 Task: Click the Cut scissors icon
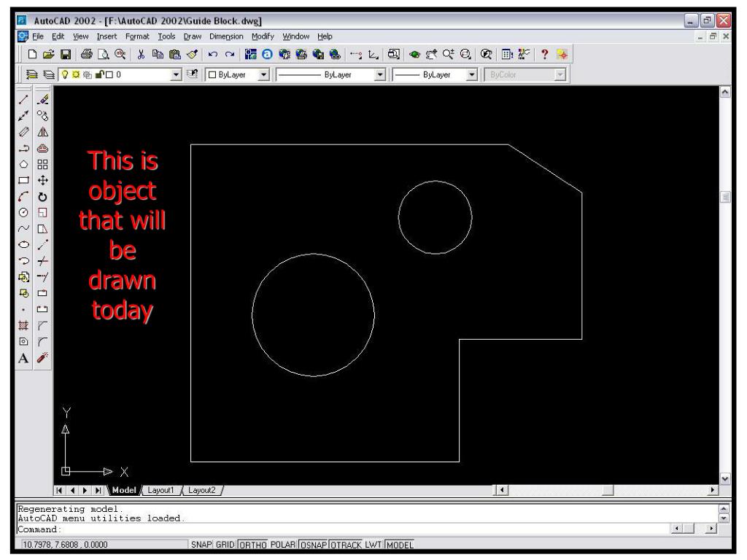(x=141, y=54)
